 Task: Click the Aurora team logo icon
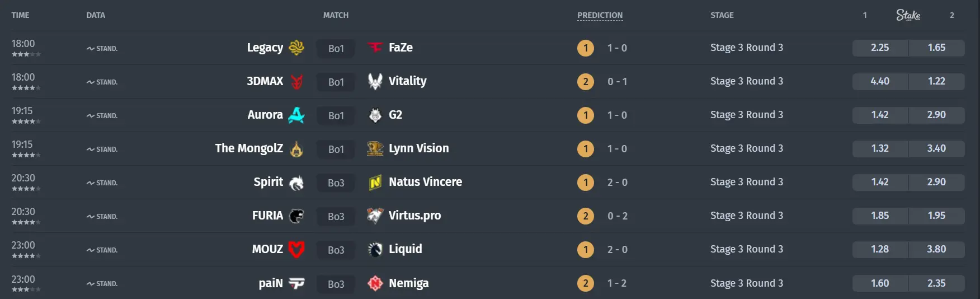coord(296,115)
